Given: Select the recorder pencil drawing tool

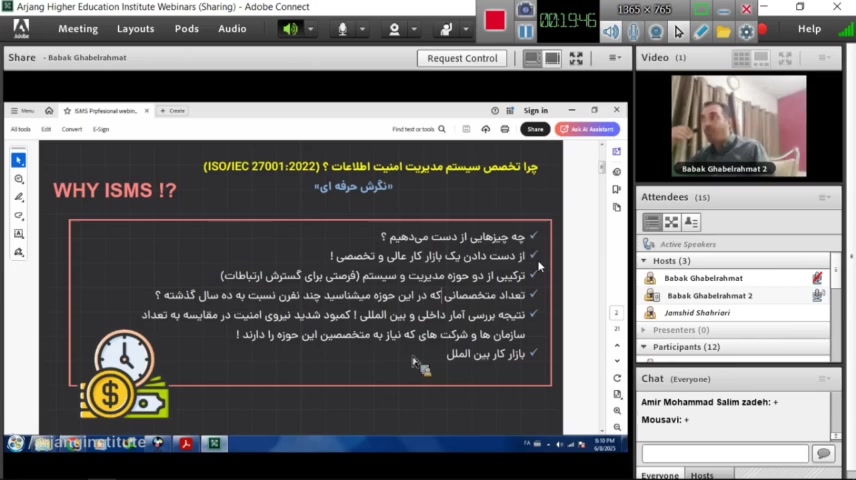Looking at the screenshot, I should (701, 32).
